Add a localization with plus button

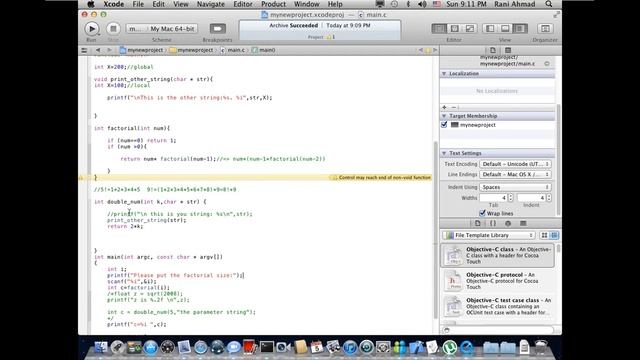pyautogui.click(x=444, y=107)
